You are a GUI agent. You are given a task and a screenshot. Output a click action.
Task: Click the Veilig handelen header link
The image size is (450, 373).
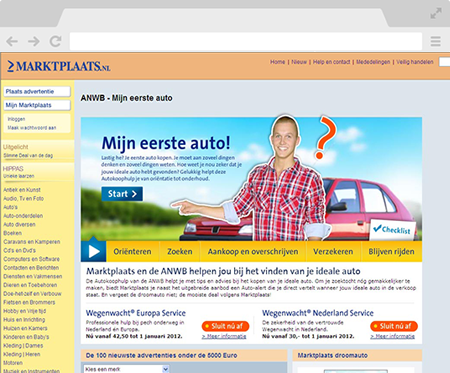pos(415,62)
